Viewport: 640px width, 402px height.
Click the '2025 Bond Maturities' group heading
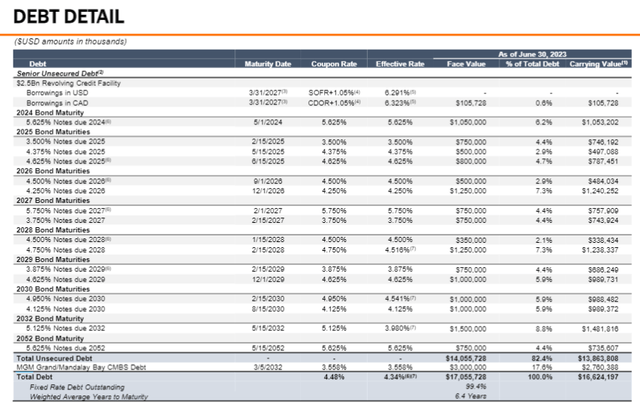coord(53,132)
